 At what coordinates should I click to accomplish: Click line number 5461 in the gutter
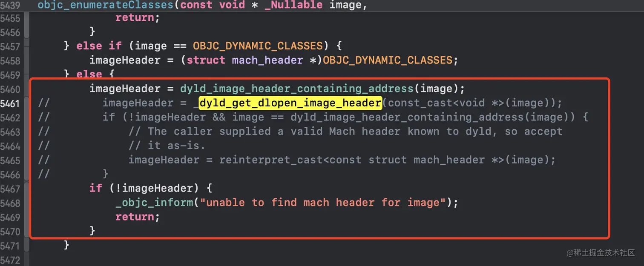point(11,103)
